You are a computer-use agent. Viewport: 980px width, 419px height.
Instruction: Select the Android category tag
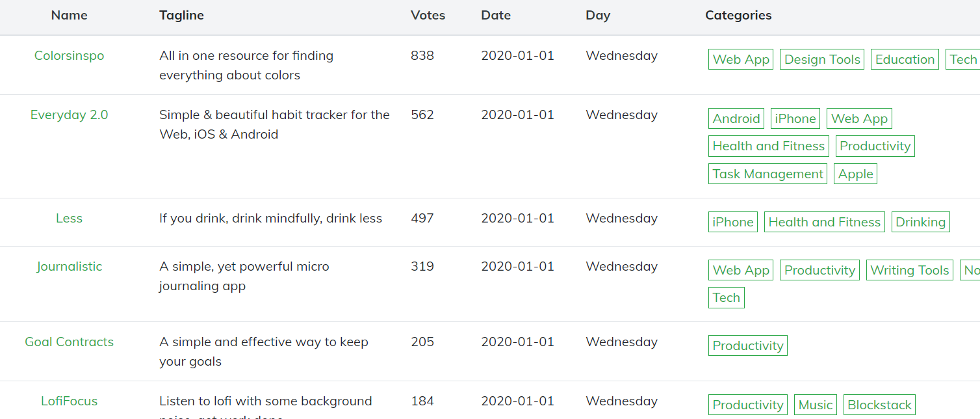click(x=736, y=118)
